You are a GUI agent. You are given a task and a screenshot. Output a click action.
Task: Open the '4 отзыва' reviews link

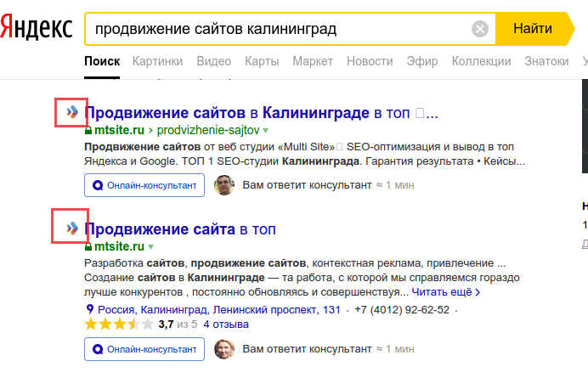coord(226,324)
